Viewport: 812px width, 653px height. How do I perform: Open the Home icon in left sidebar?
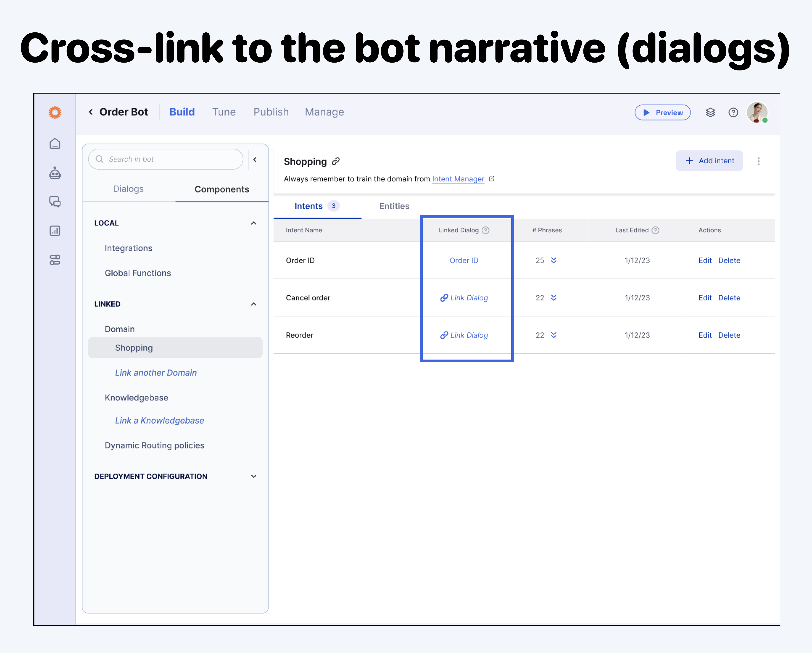pos(55,144)
